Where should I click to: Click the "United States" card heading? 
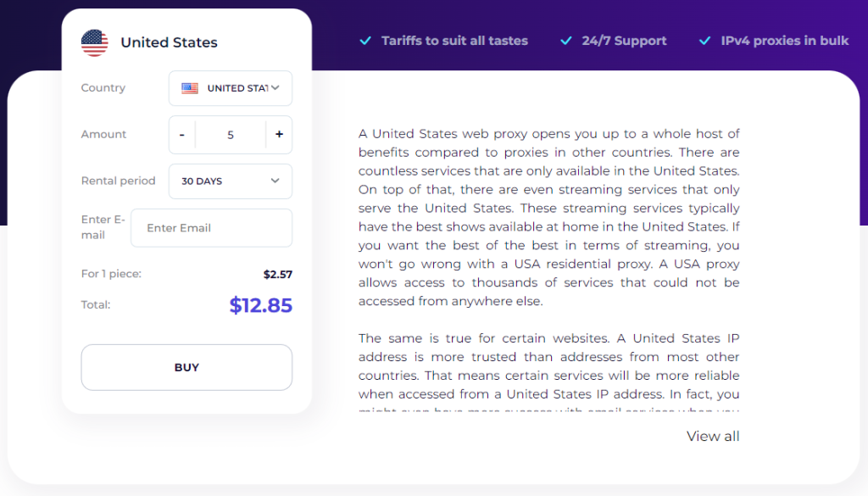coord(169,42)
